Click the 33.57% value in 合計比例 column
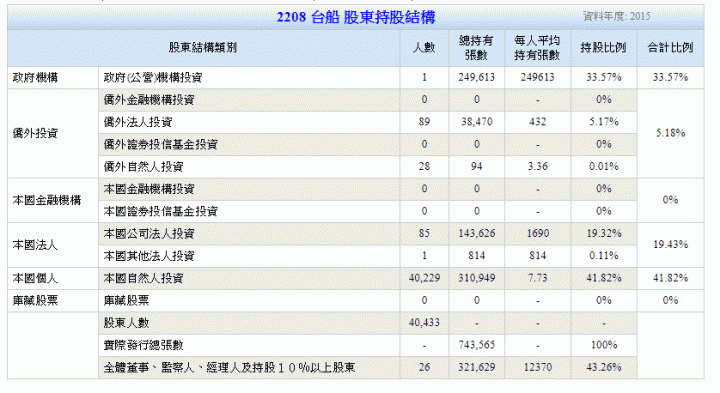Image resolution: width=720 pixels, height=393 pixels. [x=670, y=78]
